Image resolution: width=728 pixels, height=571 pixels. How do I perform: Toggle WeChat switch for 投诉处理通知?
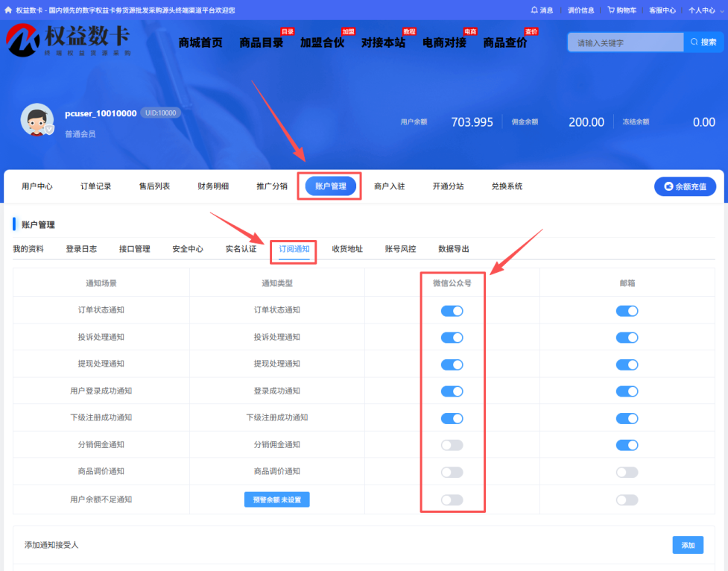coord(452,338)
